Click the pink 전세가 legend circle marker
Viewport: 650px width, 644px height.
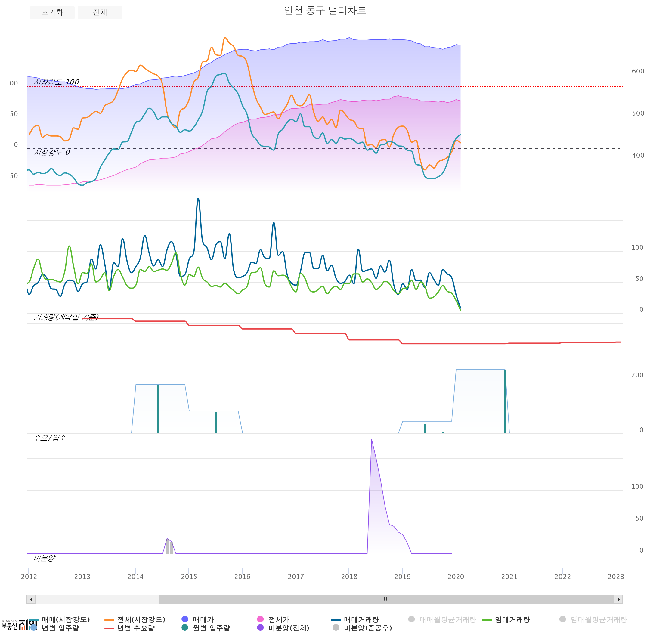(x=260, y=619)
